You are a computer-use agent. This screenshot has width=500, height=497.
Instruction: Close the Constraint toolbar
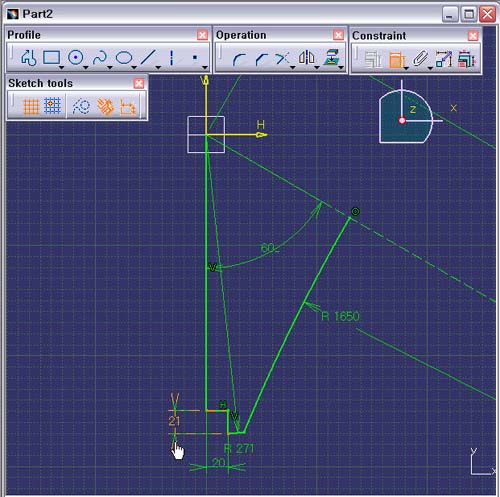[473, 36]
